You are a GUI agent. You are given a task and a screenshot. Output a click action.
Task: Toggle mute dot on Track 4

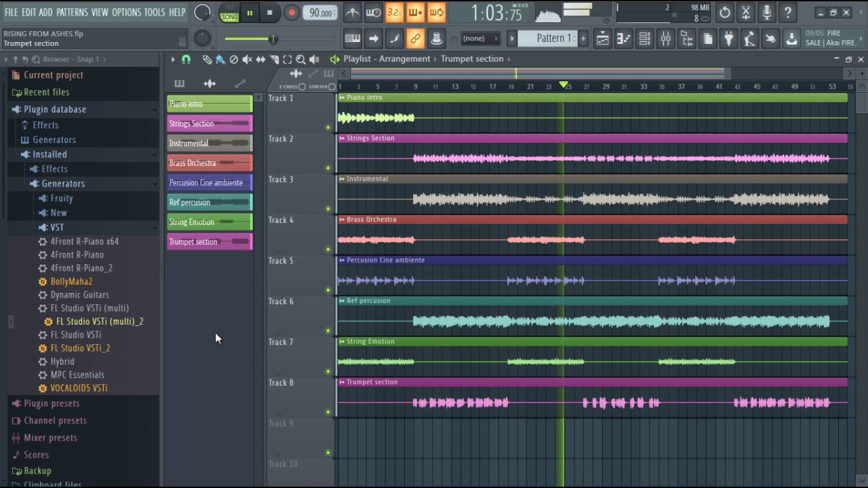(328, 249)
